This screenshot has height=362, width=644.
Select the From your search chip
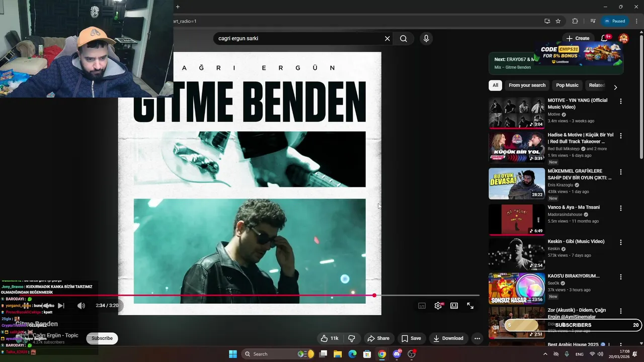[527, 85]
